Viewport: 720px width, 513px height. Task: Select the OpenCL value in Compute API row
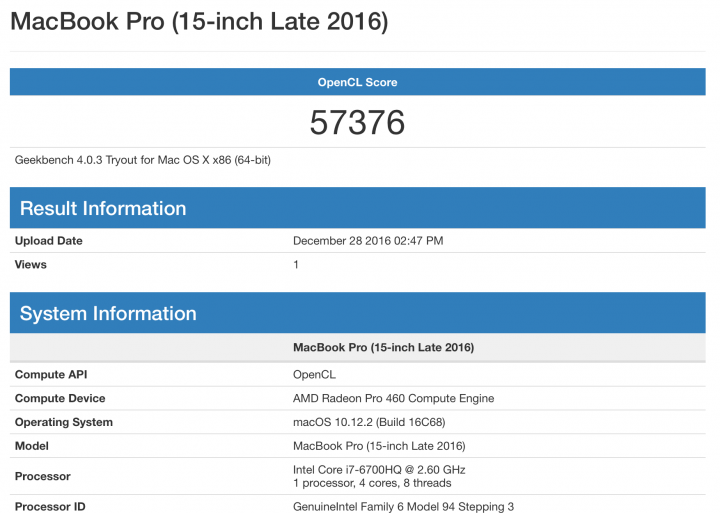[315, 374]
